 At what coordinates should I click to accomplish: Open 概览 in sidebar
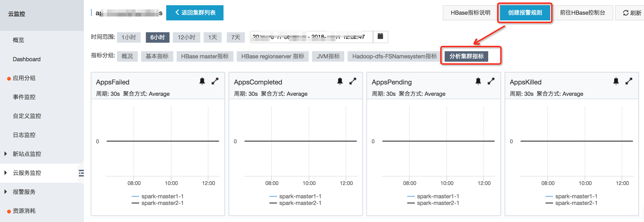point(18,40)
